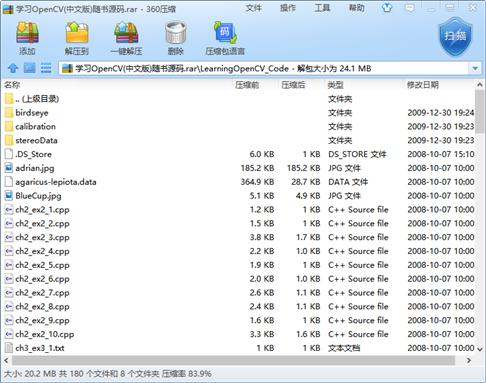Screen dimensions: 486x383
Task: Select file ch2_ex2_4.cpp
Action: [42, 251]
